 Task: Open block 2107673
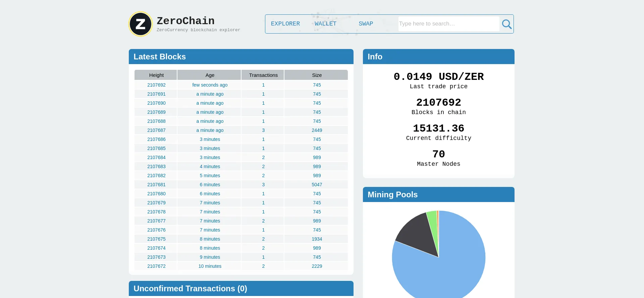coord(156,257)
